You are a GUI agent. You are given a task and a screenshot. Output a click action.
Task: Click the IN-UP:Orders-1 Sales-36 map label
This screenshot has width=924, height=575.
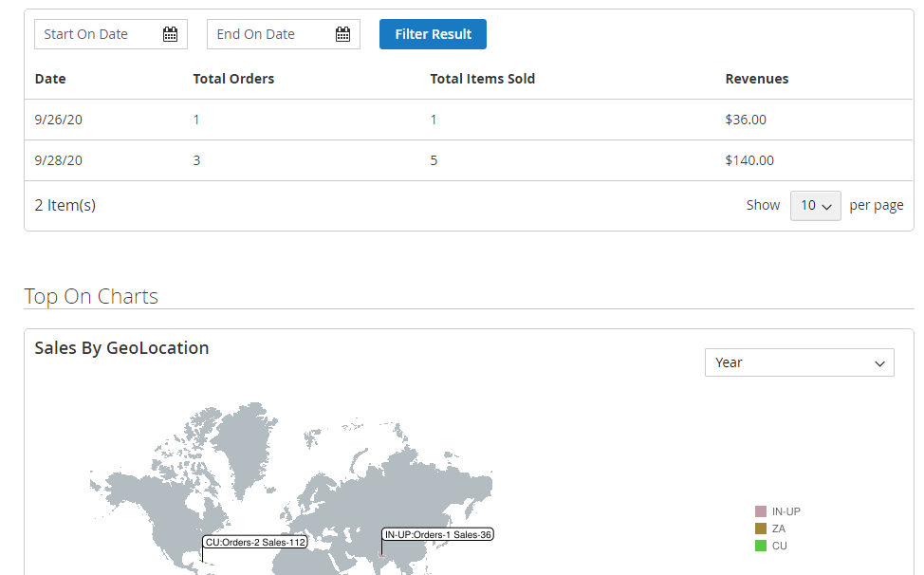tap(436, 534)
